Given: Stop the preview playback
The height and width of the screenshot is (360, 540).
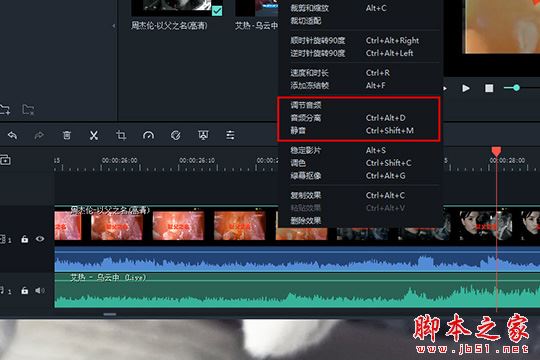Looking at the screenshot, I should [489, 88].
